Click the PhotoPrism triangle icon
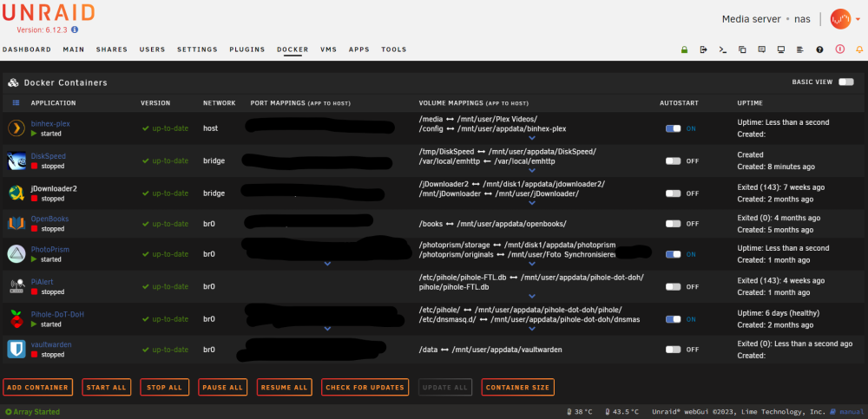 tap(16, 254)
